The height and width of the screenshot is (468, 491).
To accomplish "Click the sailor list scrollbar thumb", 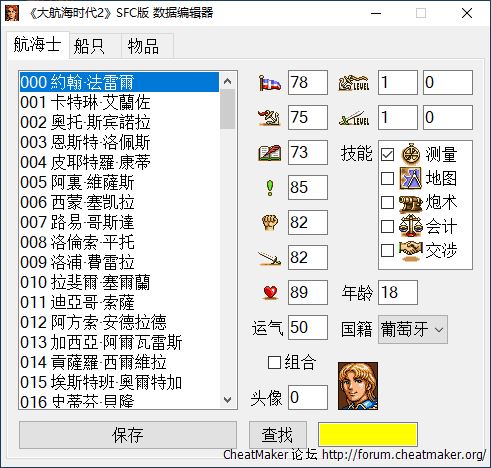I will tap(228, 109).
